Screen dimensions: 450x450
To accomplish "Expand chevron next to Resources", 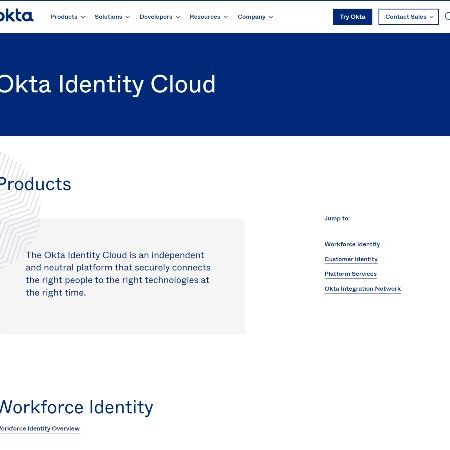I will (x=226, y=17).
